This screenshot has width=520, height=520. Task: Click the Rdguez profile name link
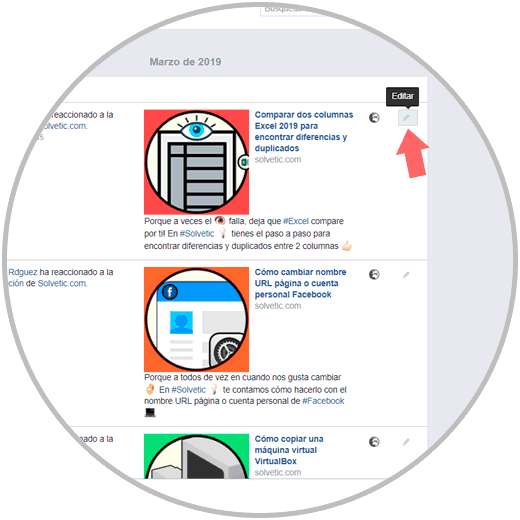click(x=23, y=272)
